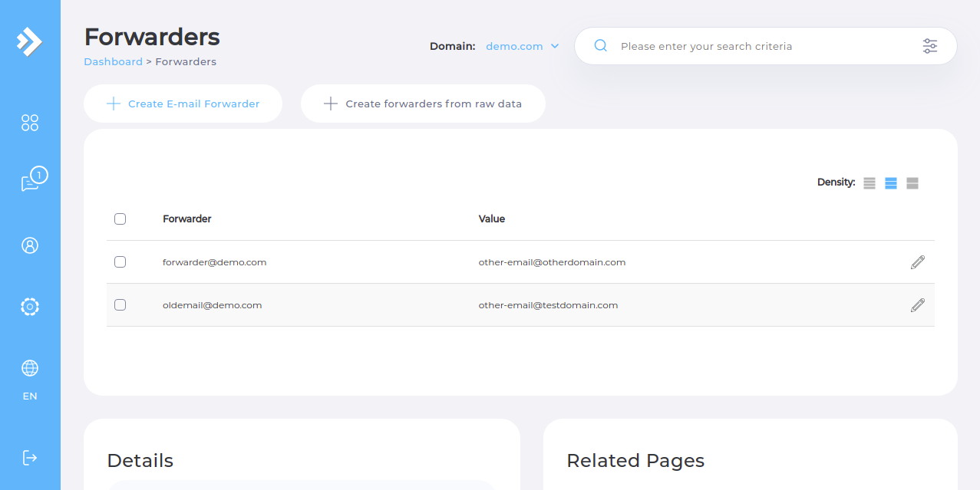980x490 pixels.
Task: Set density to compact rows
Action: 869,183
